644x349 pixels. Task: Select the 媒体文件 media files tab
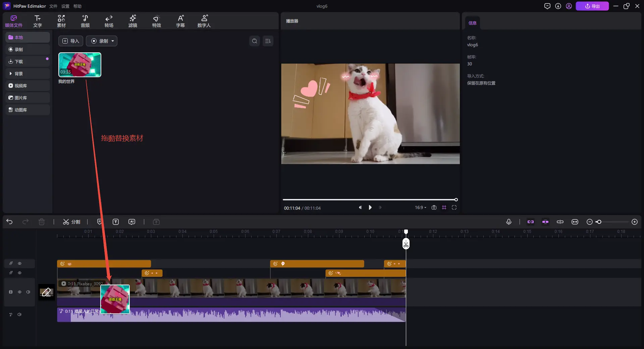tap(14, 21)
